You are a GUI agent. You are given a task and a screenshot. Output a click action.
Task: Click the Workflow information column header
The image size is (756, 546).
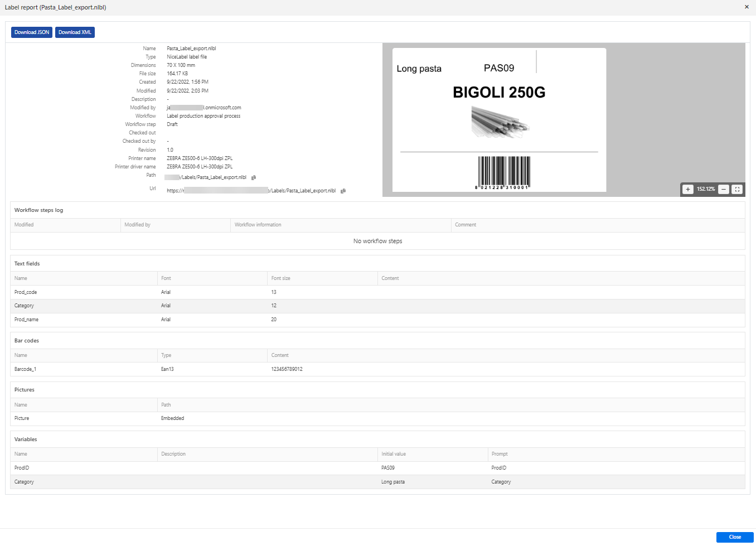[258, 225]
